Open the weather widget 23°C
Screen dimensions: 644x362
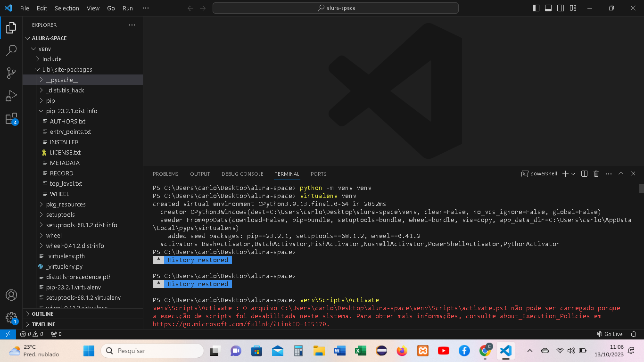coord(34,351)
